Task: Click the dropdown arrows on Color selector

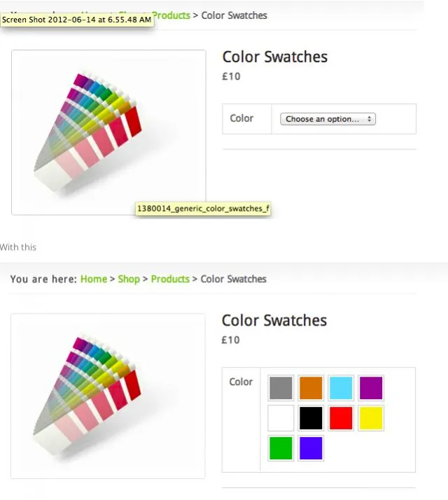Action: tap(369, 119)
